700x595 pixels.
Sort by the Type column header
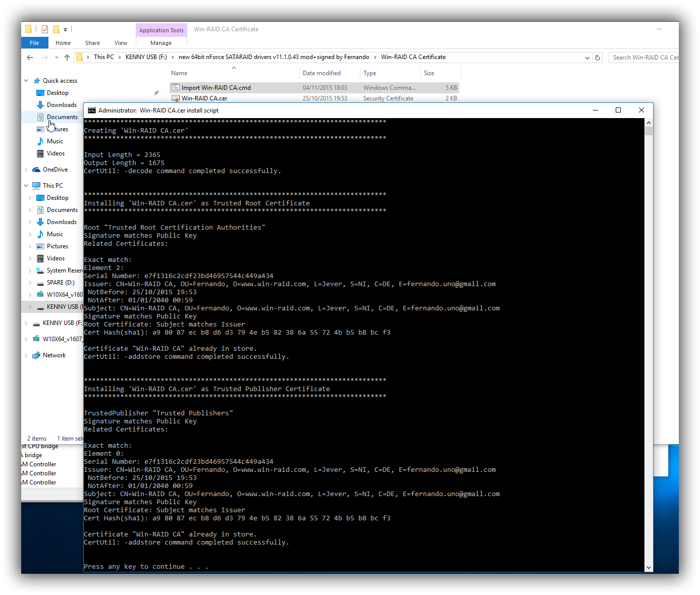tap(370, 73)
